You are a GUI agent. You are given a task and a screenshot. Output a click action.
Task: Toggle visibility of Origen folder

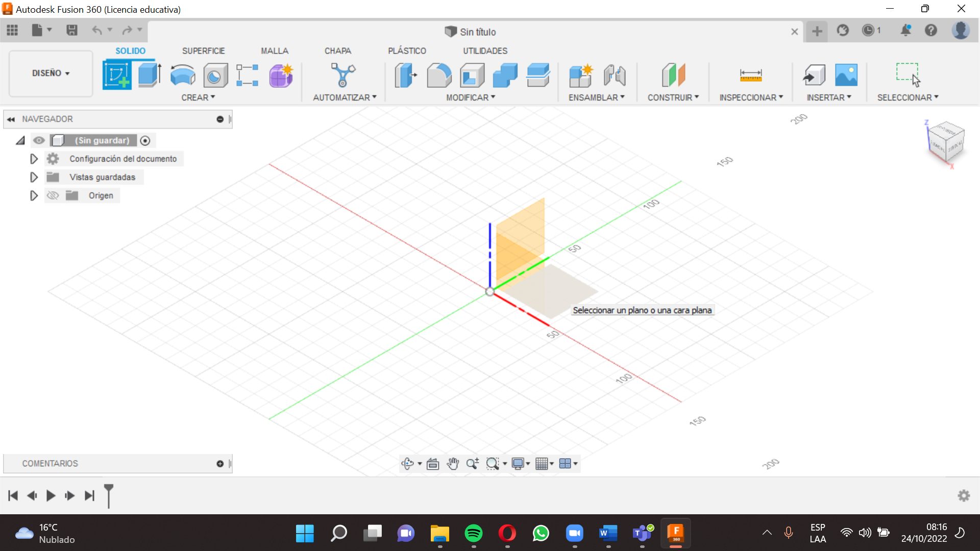tap(53, 195)
